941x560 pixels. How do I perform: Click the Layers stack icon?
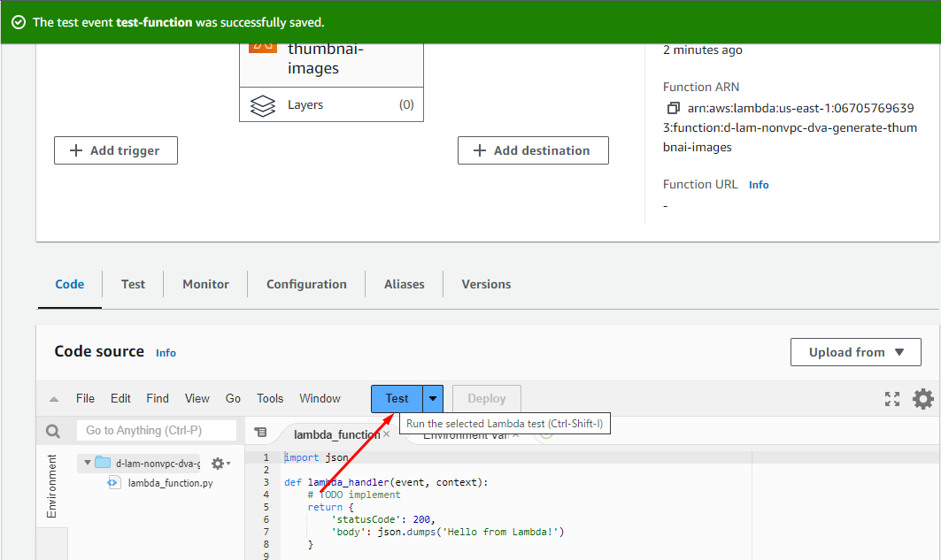tap(263, 105)
